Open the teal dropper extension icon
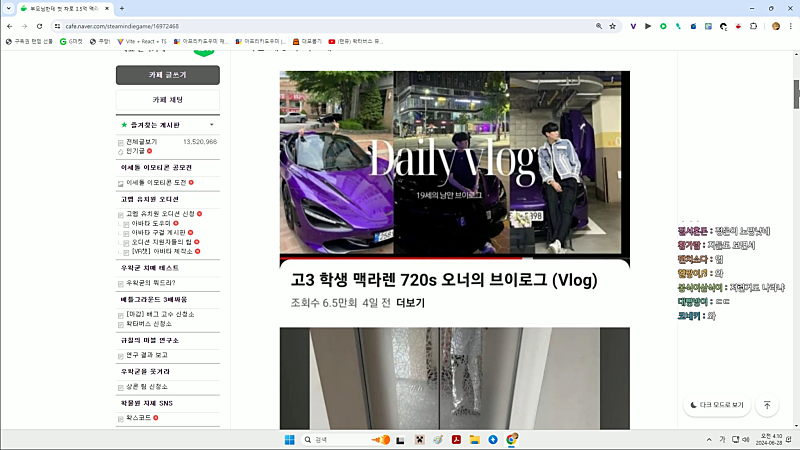 coord(678,26)
